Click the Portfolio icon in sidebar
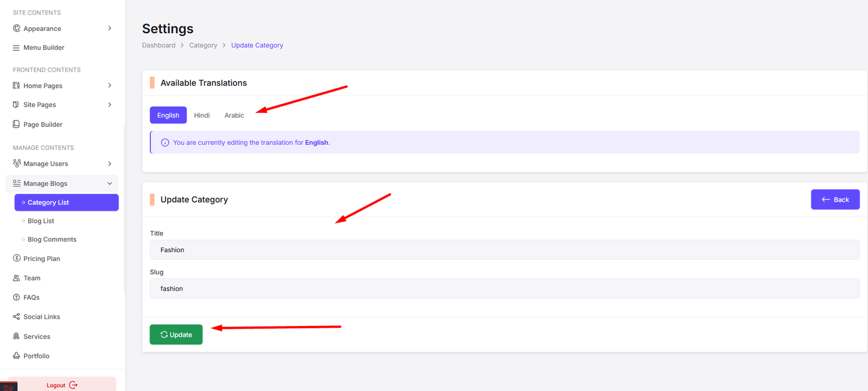This screenshot has height=391, width=868. tap(16, 356)
